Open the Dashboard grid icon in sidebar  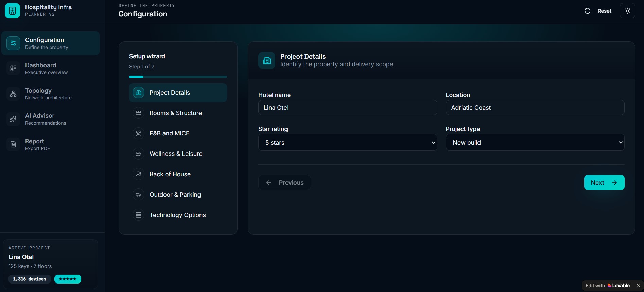pos(13,68)
